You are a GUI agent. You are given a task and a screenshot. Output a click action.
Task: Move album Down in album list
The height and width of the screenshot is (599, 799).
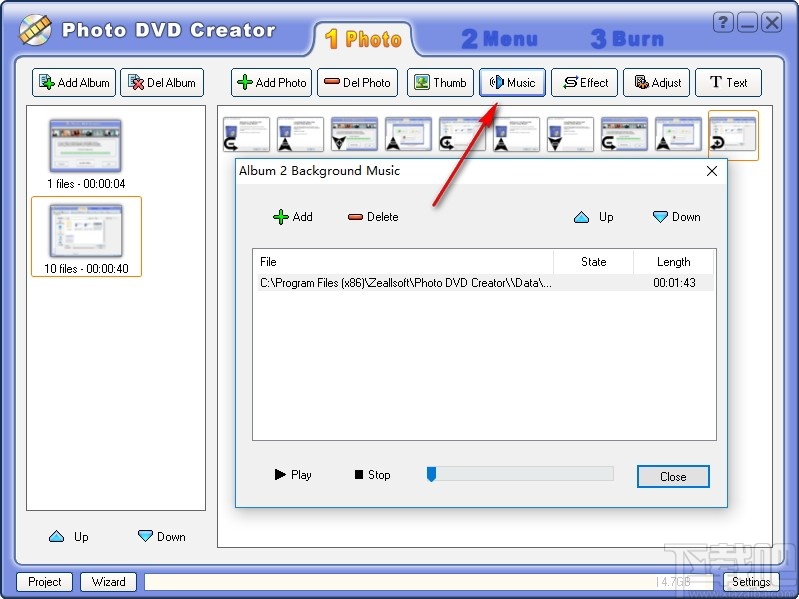(162, 537)
